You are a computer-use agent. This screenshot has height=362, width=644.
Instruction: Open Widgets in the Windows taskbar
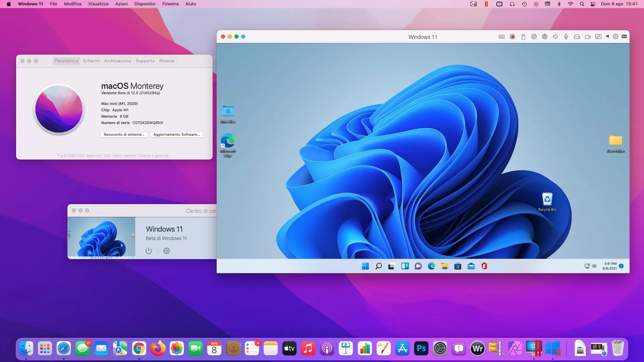(405, 266)
